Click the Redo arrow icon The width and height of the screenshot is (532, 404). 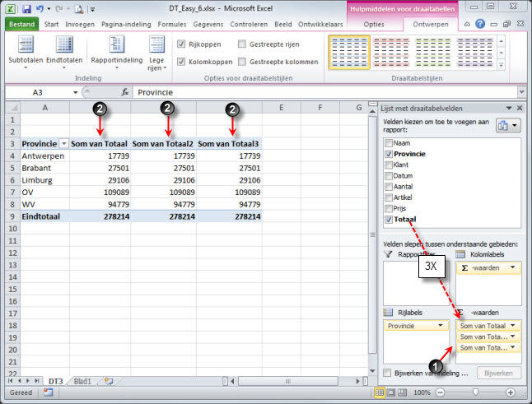click(x=59, y=9)
